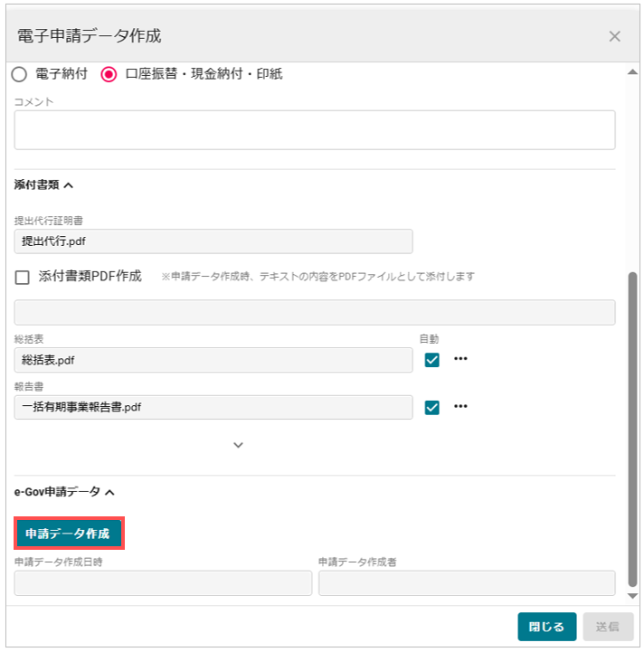Click the 申請データ作成者 field

click(467, 583)
